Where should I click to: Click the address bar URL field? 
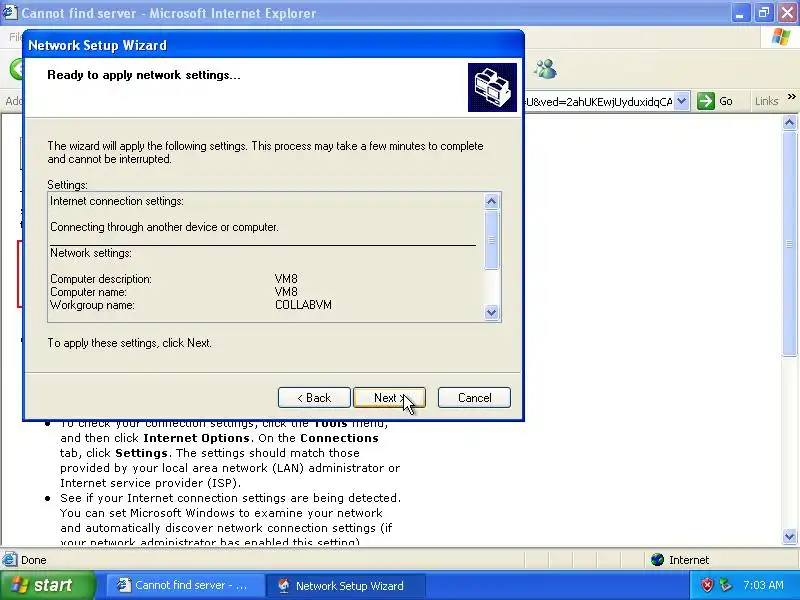[598, 102]
